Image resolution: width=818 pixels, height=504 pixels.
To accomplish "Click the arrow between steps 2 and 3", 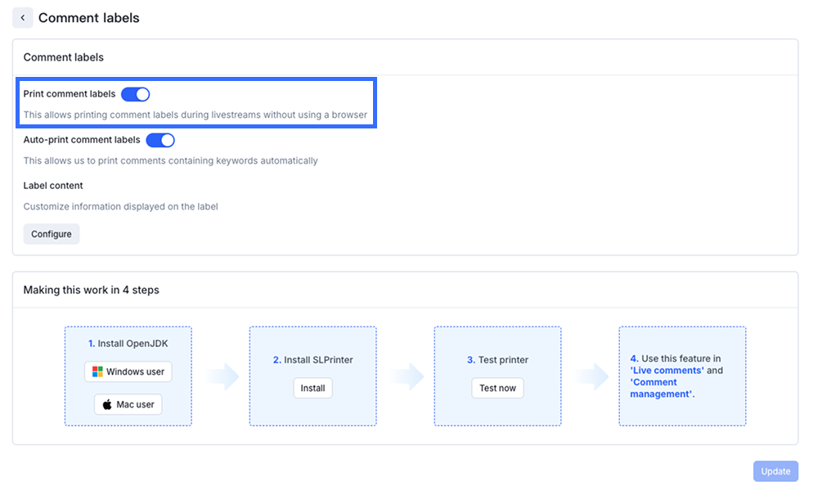I will (406, 376).
